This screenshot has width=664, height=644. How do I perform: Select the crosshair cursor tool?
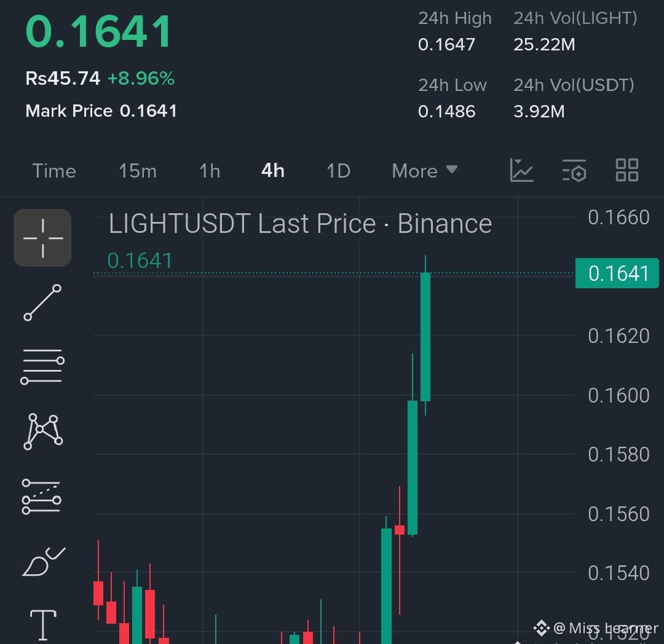(x=42, y=238)
